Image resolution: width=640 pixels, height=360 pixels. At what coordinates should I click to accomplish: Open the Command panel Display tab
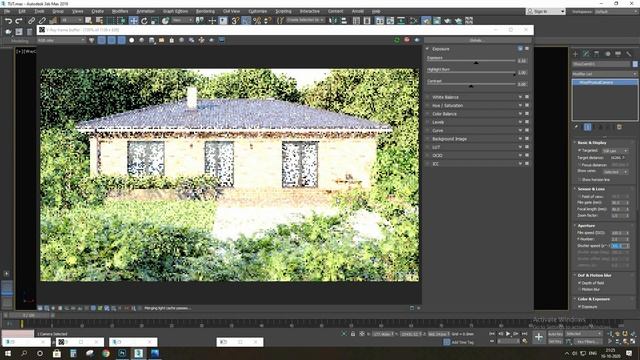[x=618, y=54]
